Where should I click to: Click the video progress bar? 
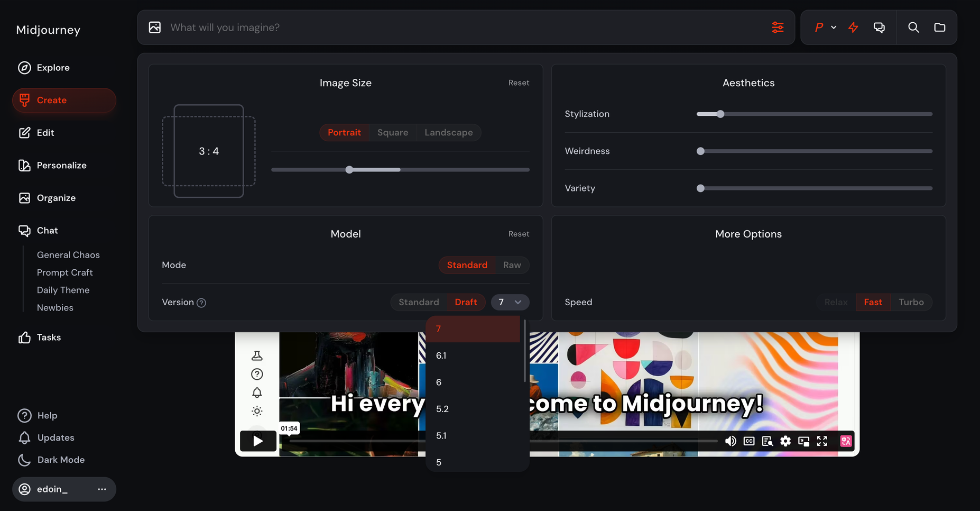pyautogui.click(x=503, y=441)
